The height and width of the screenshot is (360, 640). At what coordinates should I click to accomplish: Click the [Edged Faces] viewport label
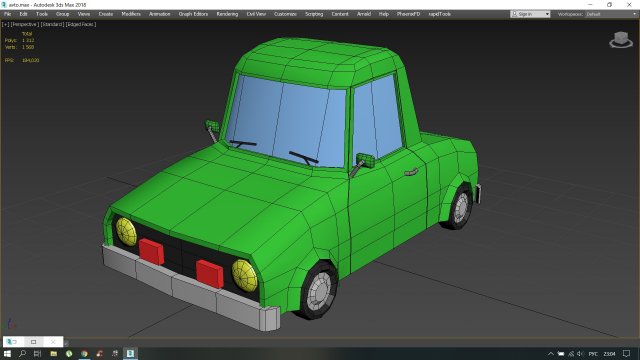81,24
